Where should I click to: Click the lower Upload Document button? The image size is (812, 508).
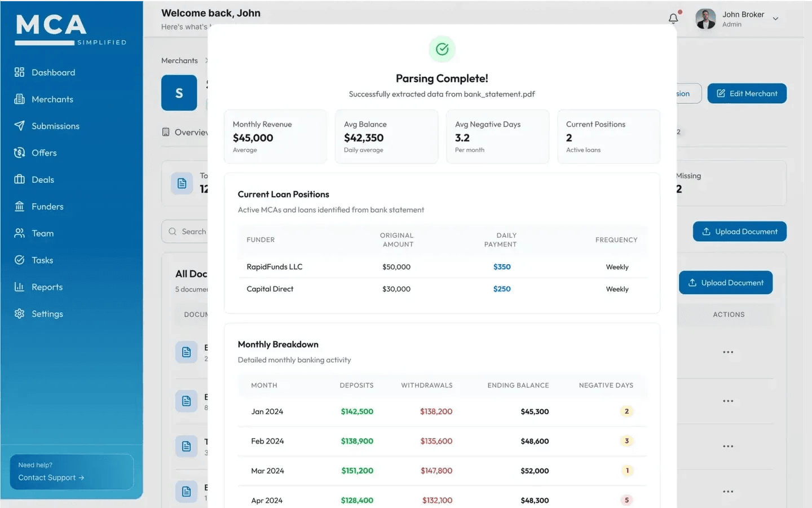(726, 283)
